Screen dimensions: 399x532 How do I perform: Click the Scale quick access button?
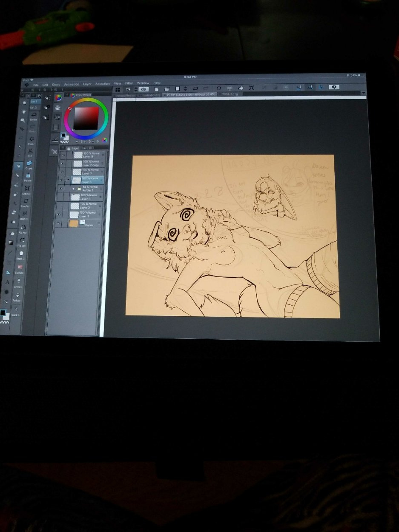coord(27,190)
